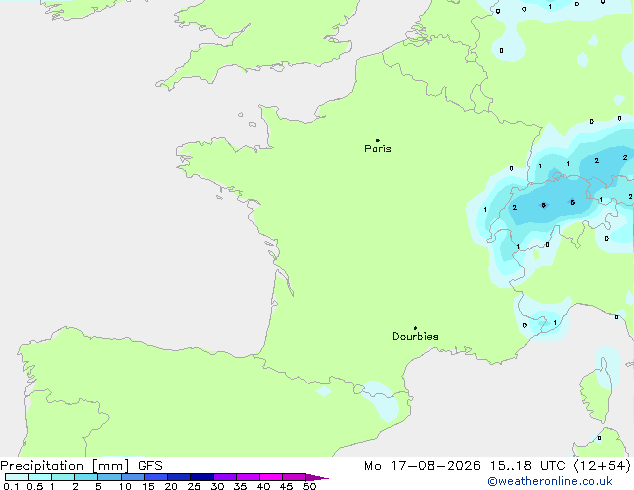Select the 15 mm legend color swatch
The width and height of the screenshot is (634, 490).
point(155,477)
